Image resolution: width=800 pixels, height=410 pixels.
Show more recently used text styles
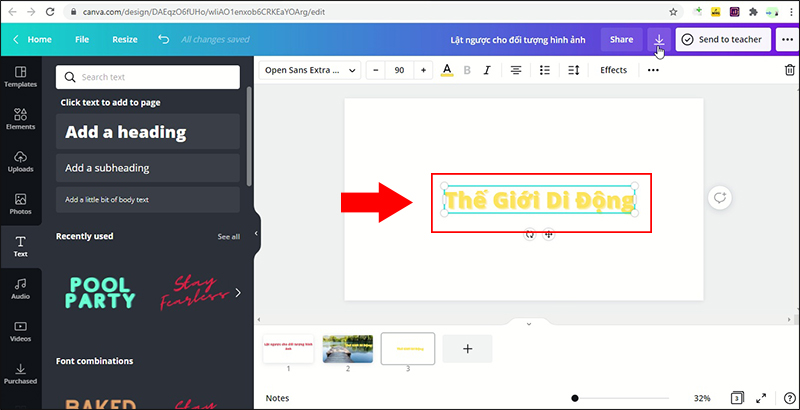pos(238,293)
